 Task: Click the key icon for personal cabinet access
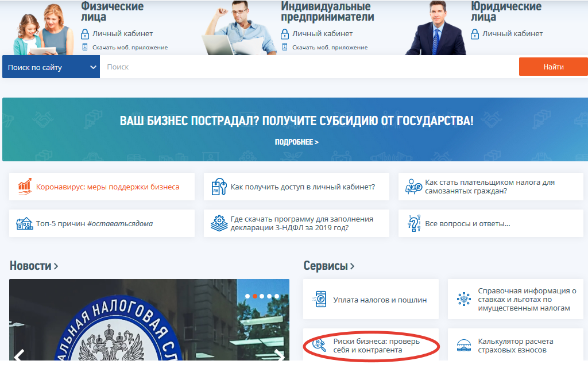219,187
